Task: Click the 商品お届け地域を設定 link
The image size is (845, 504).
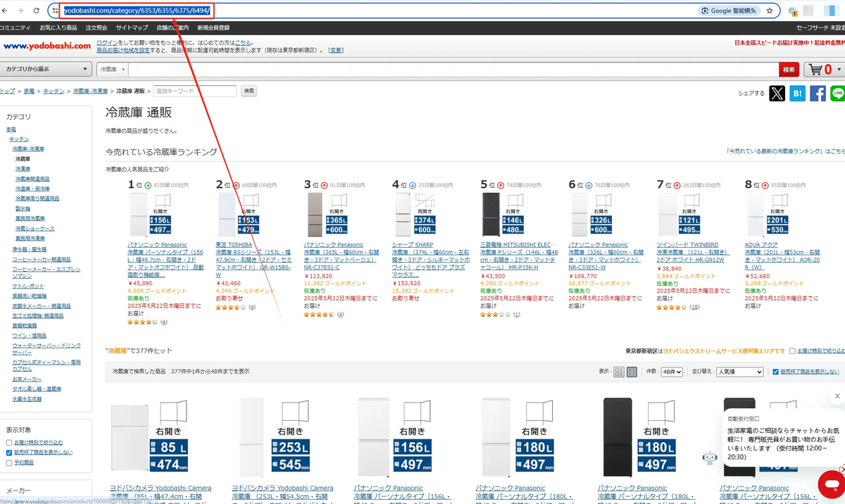Action: pyautogui.click(x=123, y=50)
